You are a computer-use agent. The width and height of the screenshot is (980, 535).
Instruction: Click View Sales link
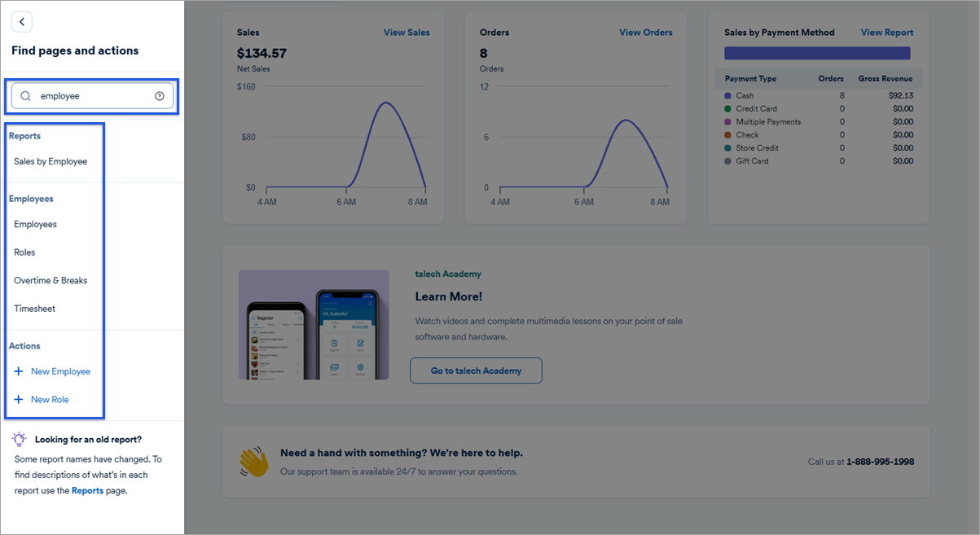pos(407,33)
